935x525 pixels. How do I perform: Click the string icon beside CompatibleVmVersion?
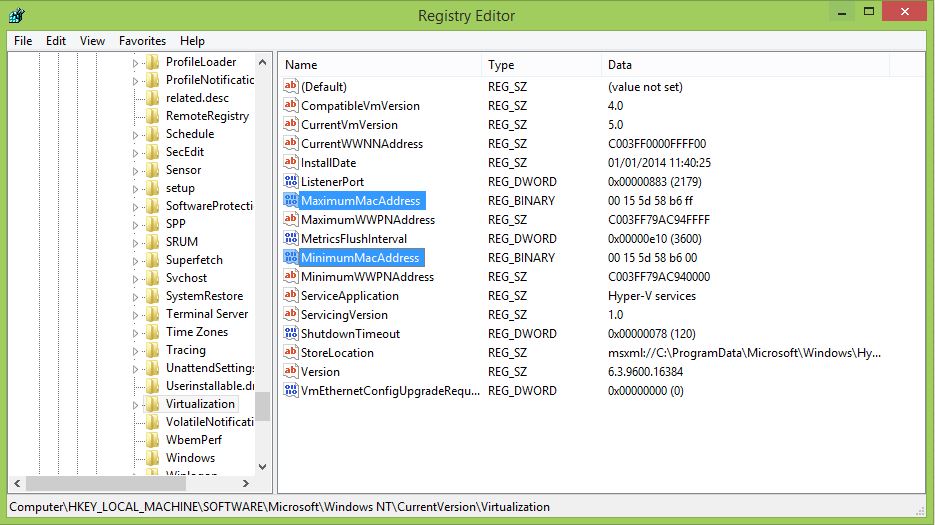(x=290, y=105)
